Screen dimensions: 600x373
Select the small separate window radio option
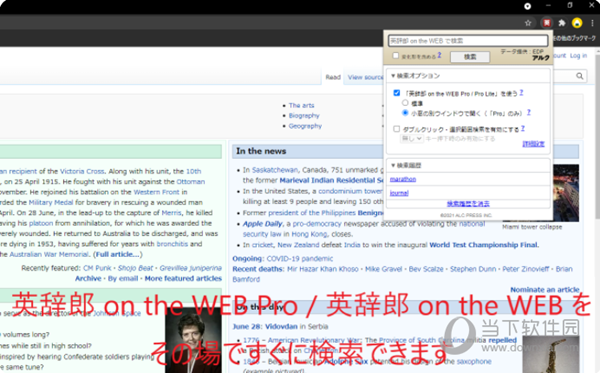[405, 112]
